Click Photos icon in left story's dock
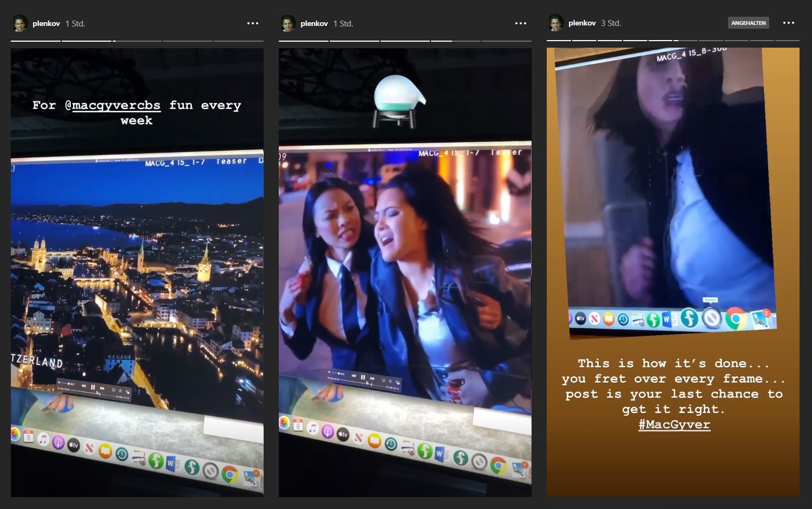The width and height of the screenshot is (812, 509). click(x=15, y=434)
